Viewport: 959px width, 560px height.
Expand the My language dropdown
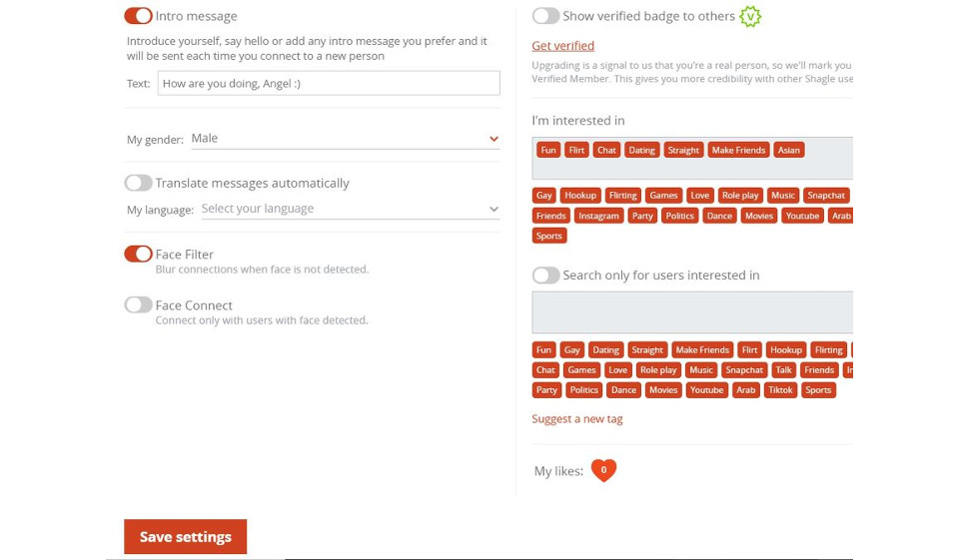[350, 209]
